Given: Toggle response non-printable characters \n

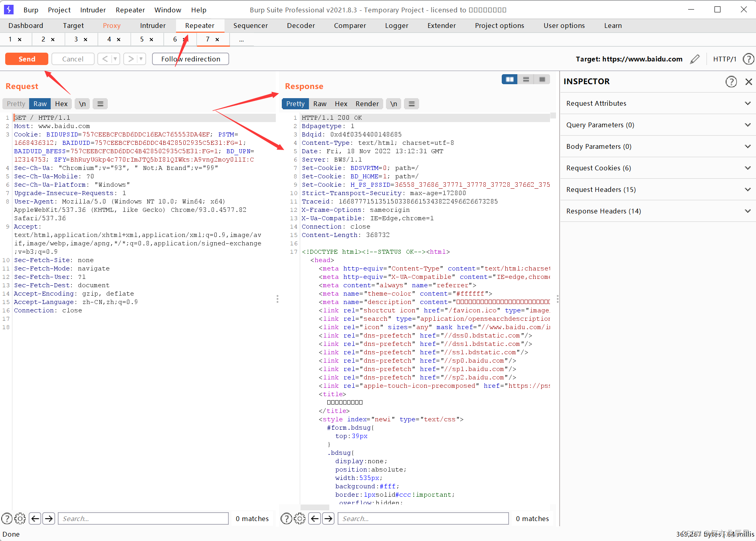Looking at the screenshot, I should click(x=394, y=104).
